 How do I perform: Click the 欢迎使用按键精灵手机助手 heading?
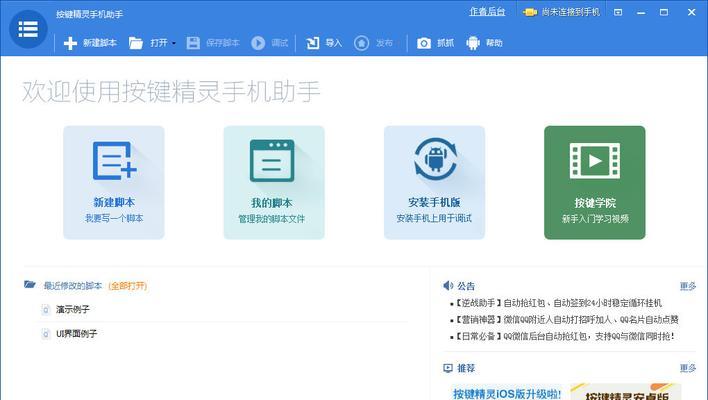coord(171,91)
